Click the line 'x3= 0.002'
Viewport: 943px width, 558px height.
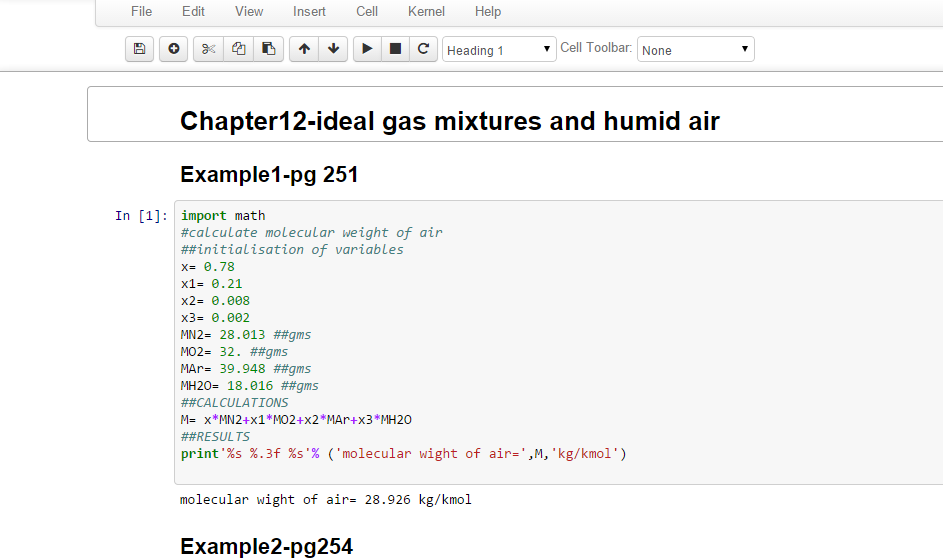coord(215,317)
